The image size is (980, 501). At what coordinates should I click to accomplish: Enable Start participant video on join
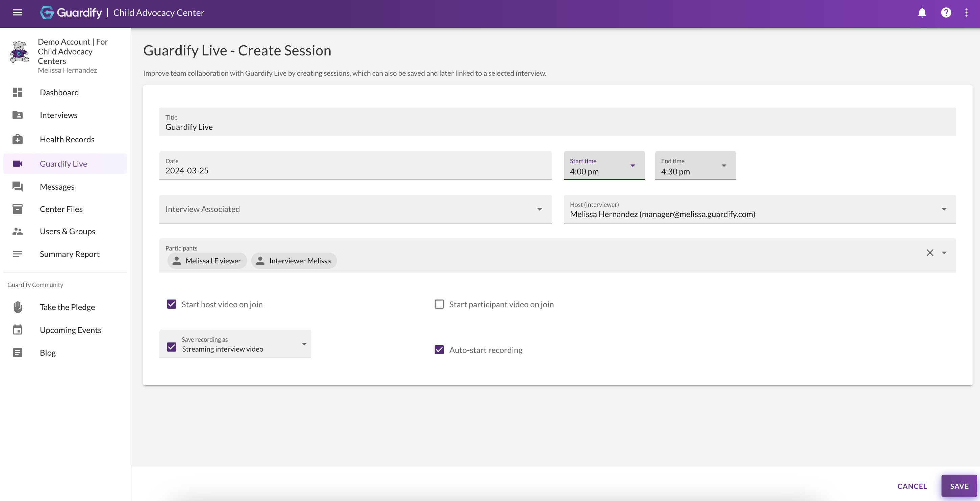(x=439, y=304)
